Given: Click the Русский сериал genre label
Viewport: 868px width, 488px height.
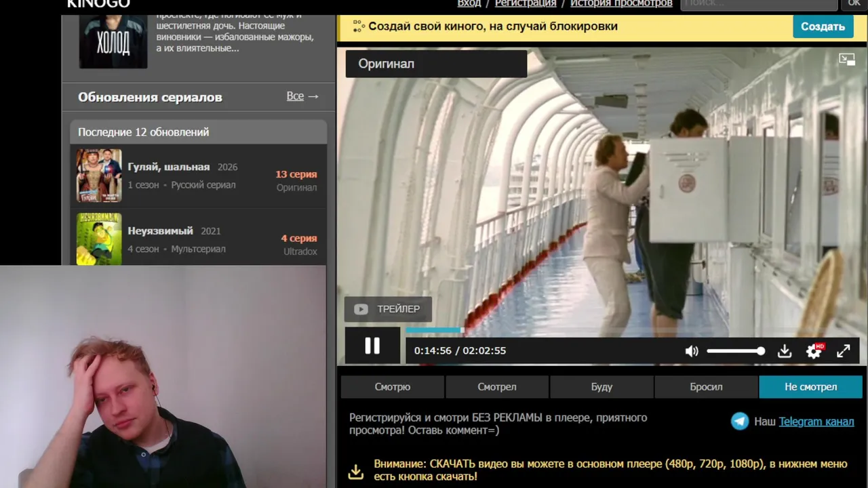Looking at the screenshot, I should pos(203,185).
